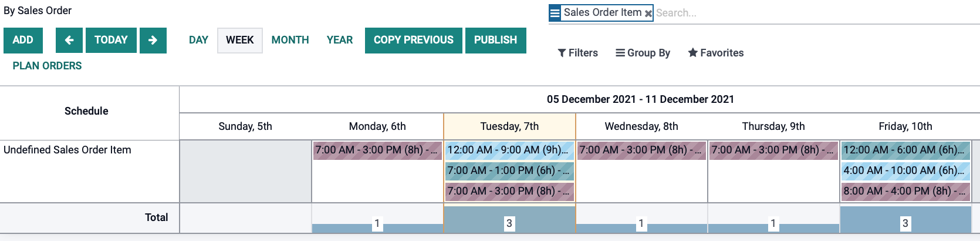
Task: Open Monday's 7:00 AM - 3:00 PM shift
Action: point(377,150)
